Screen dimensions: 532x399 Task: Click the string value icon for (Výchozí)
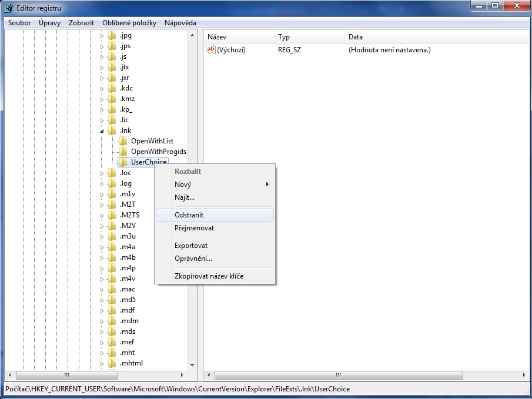click(211, 50)
